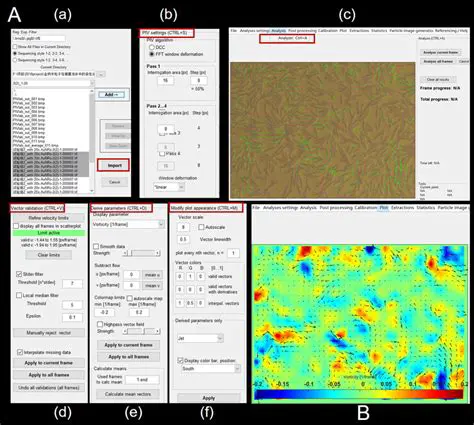Click 'Apply to current frame' in Derive parameters

[x=128, y=345]
